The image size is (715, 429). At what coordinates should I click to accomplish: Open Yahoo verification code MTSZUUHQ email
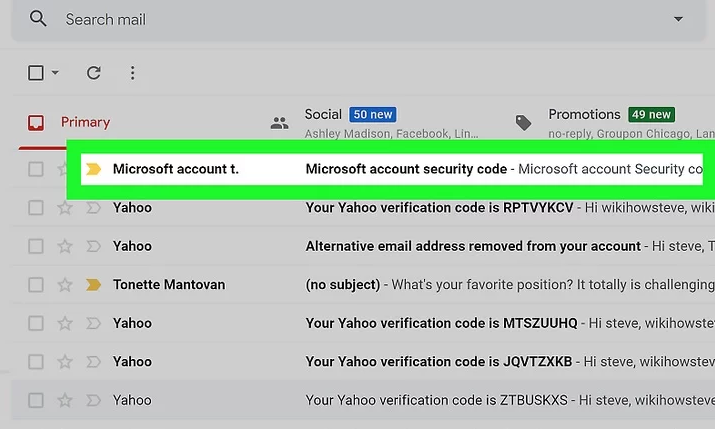click(441, 323)
